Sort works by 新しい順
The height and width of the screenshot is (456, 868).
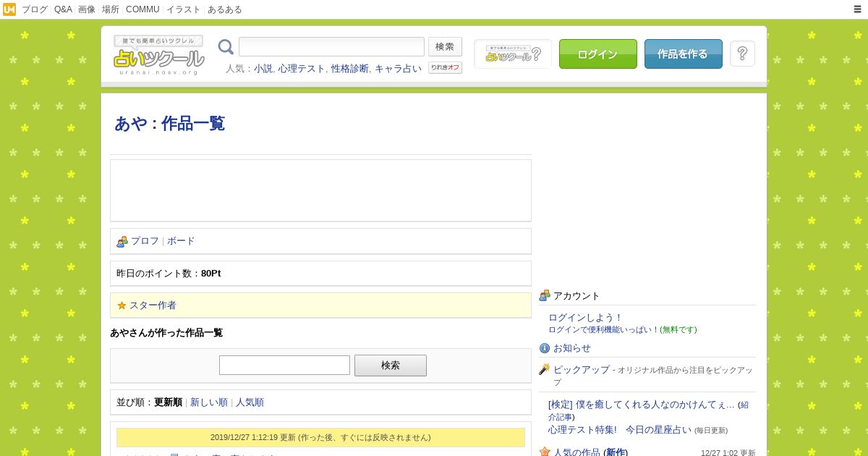point(209,402)
